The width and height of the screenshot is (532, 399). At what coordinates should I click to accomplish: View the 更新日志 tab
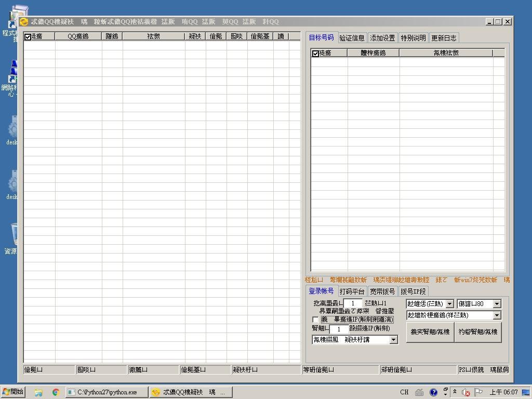pyautogui.click(x=444, y=38)
